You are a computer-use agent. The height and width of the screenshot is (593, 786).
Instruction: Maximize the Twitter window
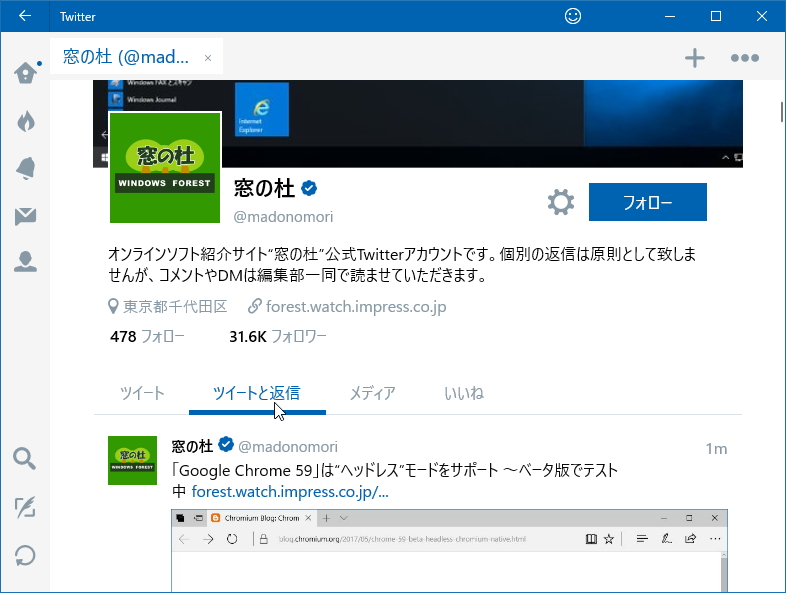(x=716, y=16)
